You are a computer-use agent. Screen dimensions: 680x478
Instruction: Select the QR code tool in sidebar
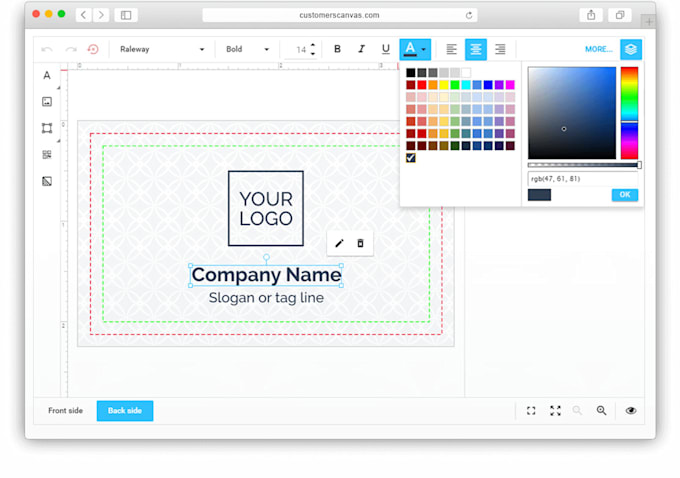click(x=47, y=155)
